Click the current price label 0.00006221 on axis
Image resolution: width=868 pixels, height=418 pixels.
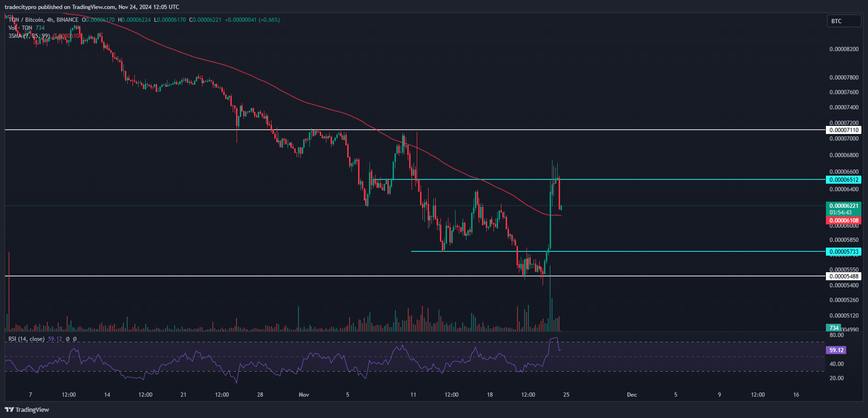tap(843, 206)
